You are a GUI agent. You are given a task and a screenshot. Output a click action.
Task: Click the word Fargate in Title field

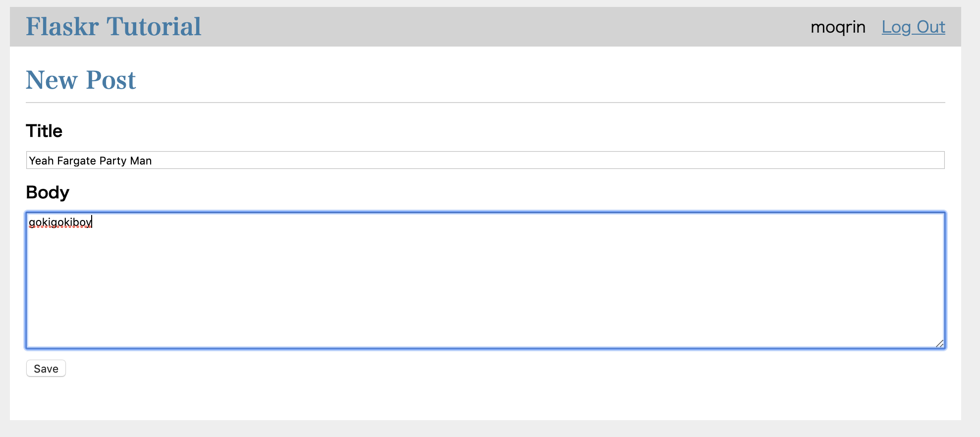coord(76,161)
